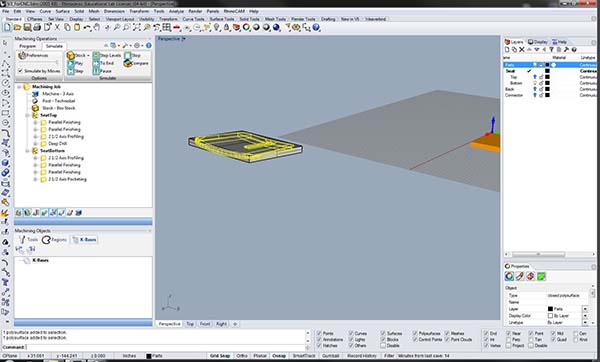Screen dimensions: 600x362
Task: Click the Regions icon in Machining Objects
Action: pyautogui.click(x=46, y=240)
